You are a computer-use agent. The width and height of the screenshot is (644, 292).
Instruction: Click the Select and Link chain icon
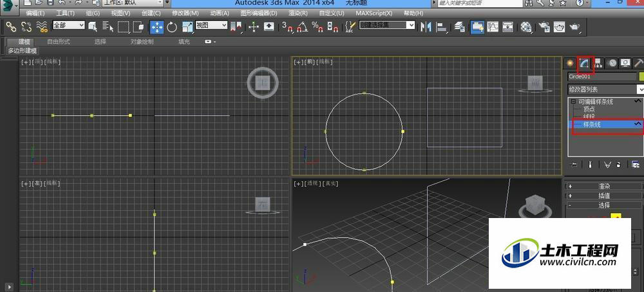11,27
